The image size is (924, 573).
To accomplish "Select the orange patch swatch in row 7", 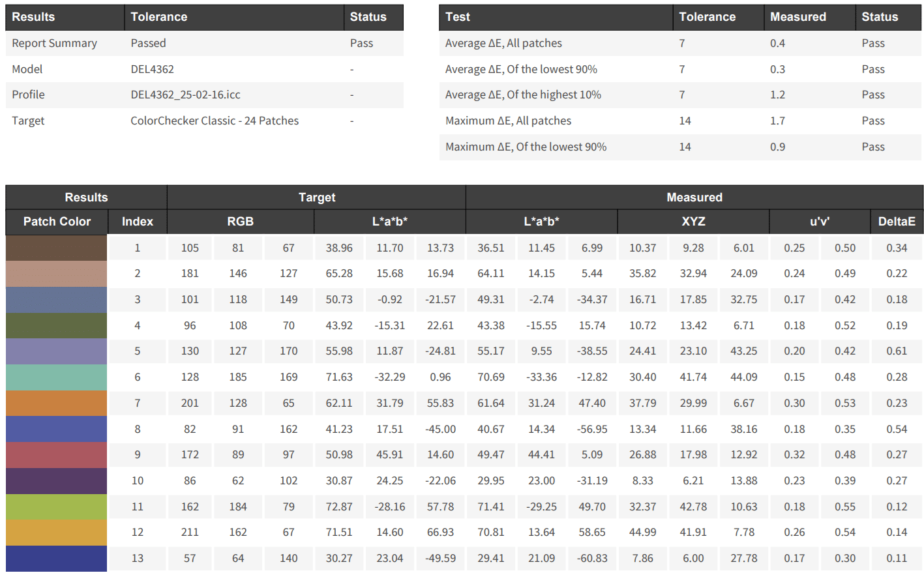I will 56,404.
